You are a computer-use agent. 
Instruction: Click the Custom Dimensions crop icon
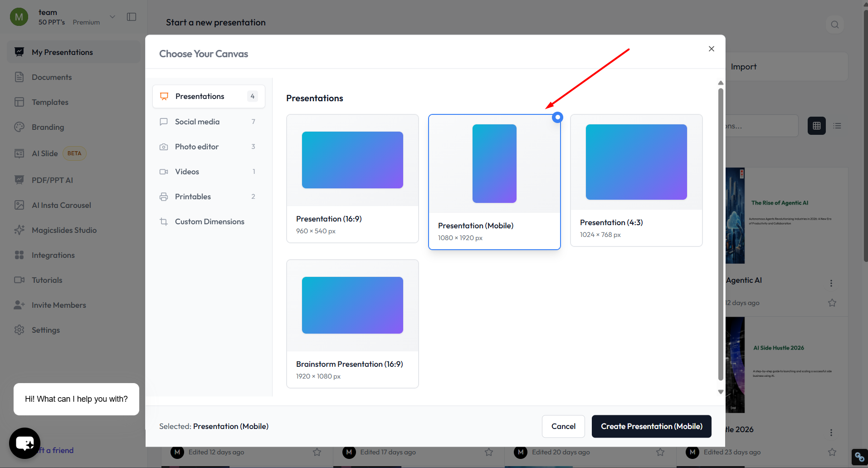(x=164, y=222)
